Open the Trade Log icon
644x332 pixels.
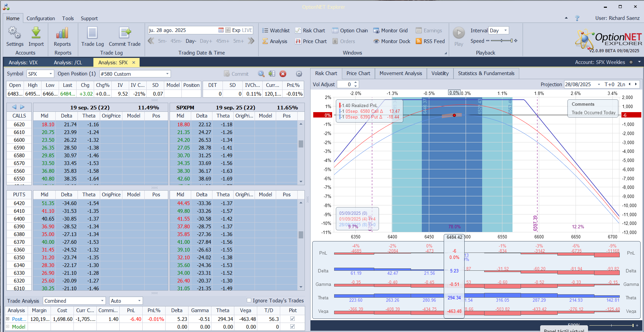coord(92,33)
